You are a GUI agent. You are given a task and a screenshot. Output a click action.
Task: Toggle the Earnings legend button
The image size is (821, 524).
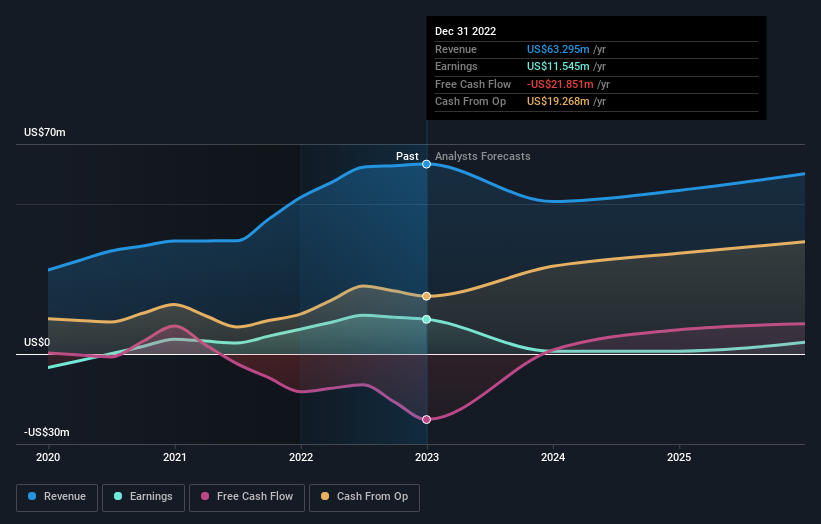tap(143, 497)
